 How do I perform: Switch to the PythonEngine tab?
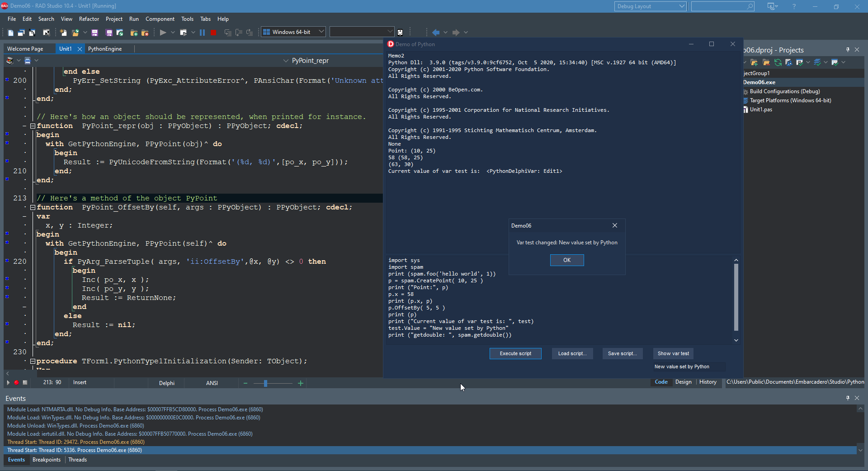pos(105,49)
